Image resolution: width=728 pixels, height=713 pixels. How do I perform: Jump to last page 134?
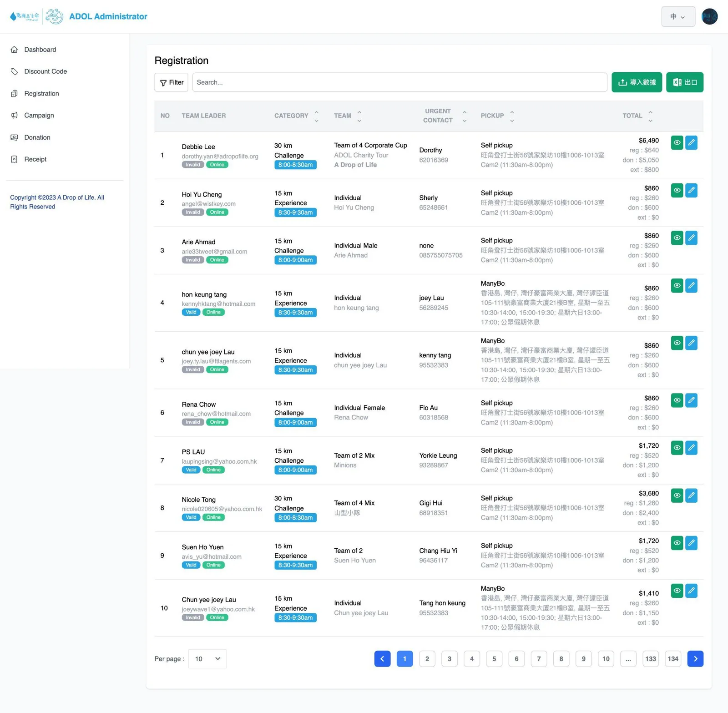point(673,658)
